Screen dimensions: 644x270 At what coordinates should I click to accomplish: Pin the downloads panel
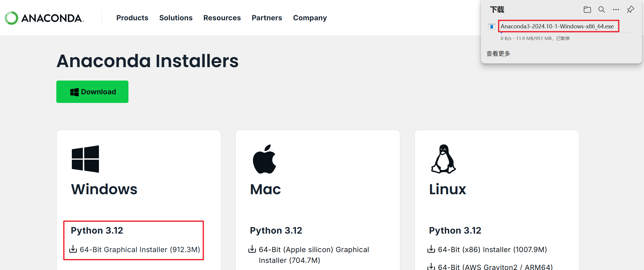pyautogui.click(x=630, y=10)
